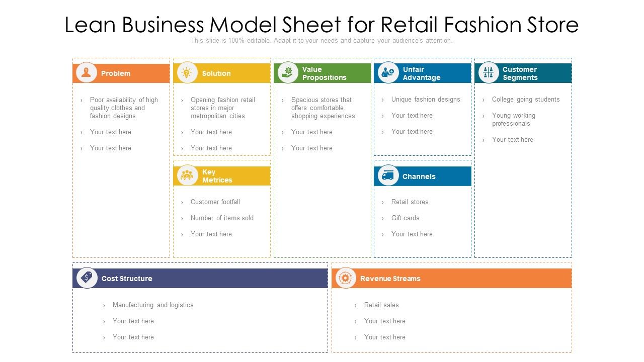Click the Value Propositions hand-gear icon

[x=288, y=73]
